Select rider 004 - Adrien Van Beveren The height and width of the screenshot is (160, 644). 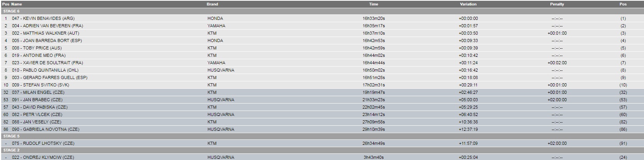tap(322, 26)
